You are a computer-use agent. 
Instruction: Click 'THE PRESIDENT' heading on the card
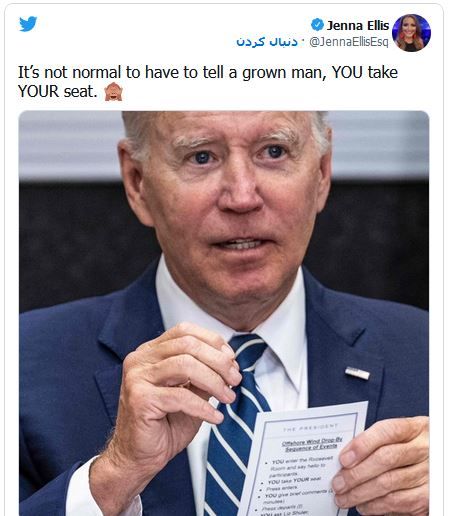coord(310,427)
